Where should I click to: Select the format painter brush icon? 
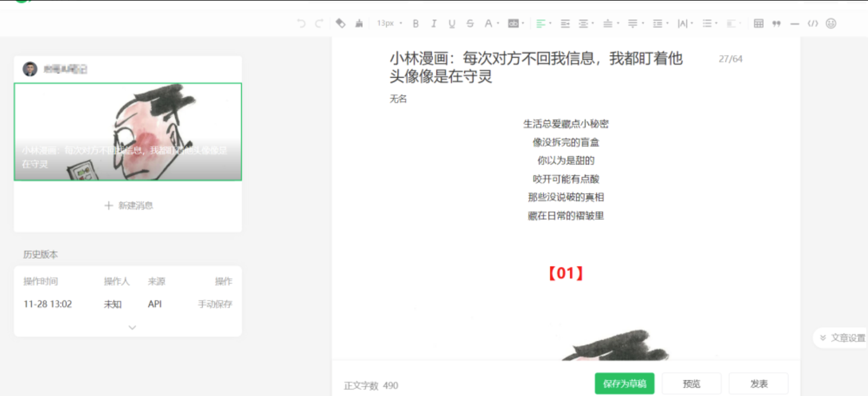[x=359, y=23]
